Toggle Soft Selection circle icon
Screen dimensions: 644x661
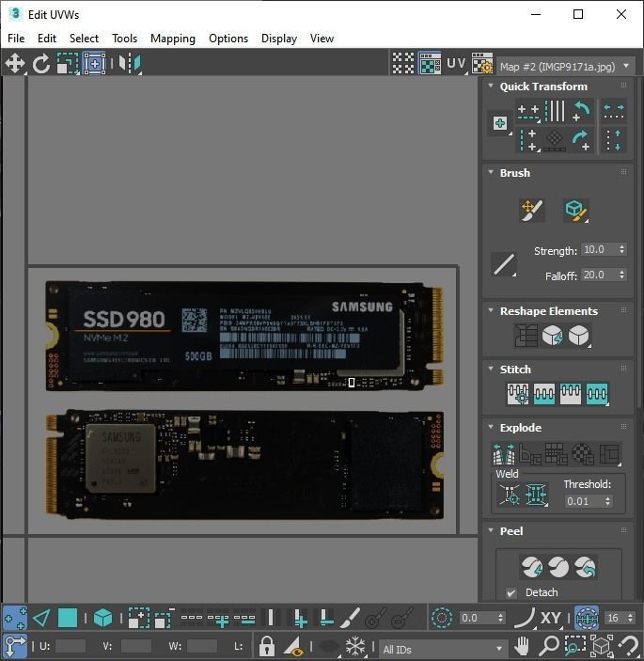coord(442,618)
